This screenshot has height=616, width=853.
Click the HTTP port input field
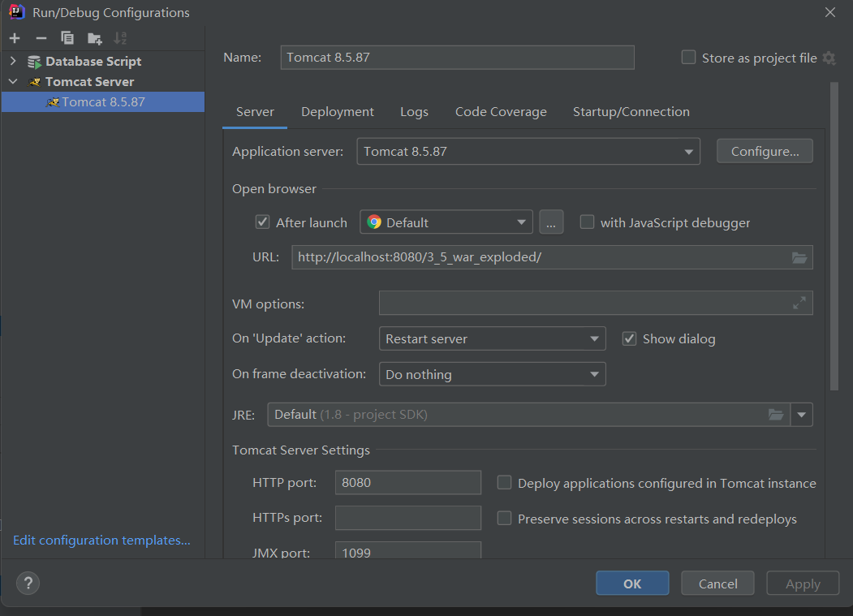[x=407, y=483]
